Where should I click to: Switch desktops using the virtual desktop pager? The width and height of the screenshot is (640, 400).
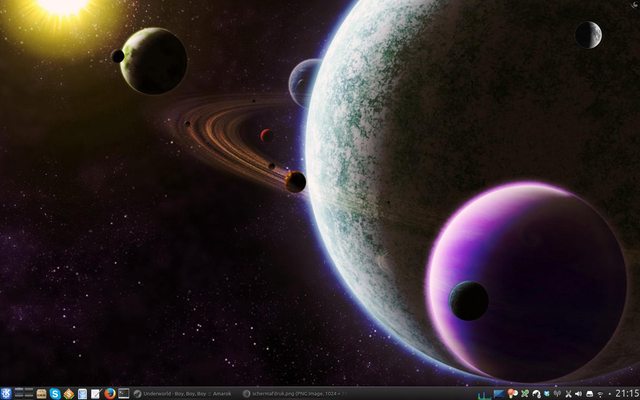[x=24, y=393]
